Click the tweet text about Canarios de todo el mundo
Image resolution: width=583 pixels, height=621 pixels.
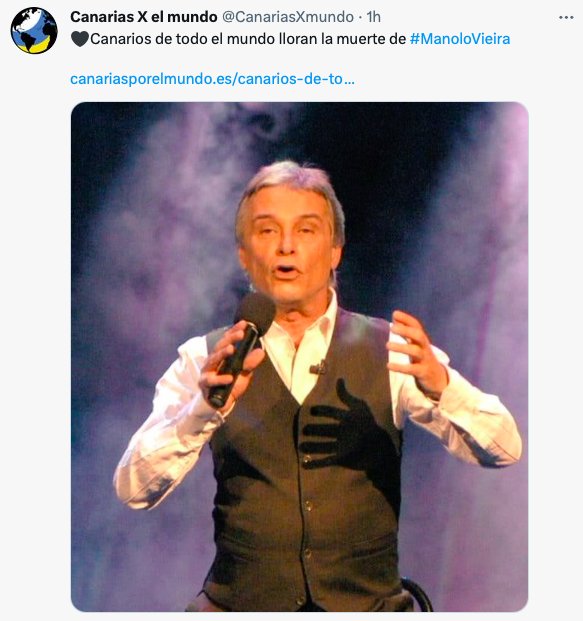click(x=248, y=39)
